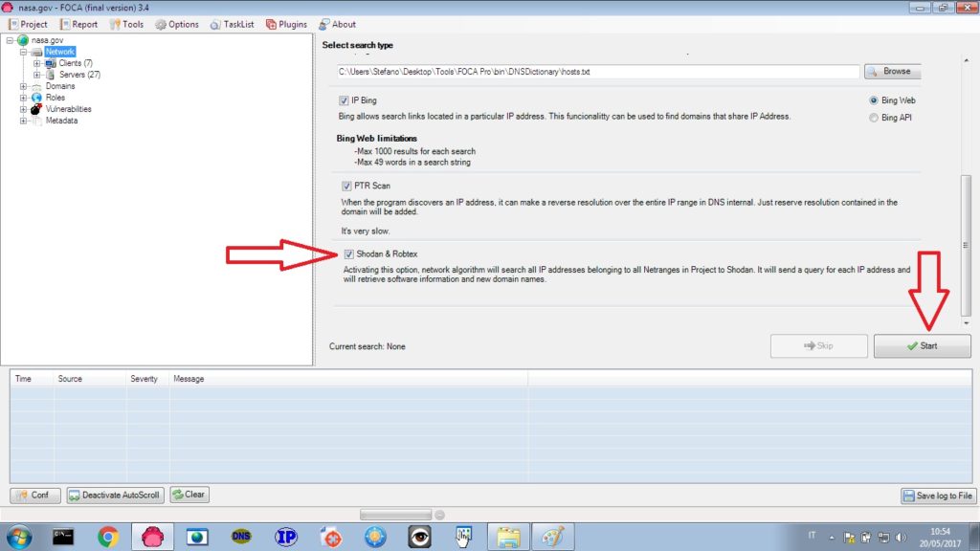This screenshot has width=980, height=551.
Task: Click the Time column header
Action: coord(32,379)
